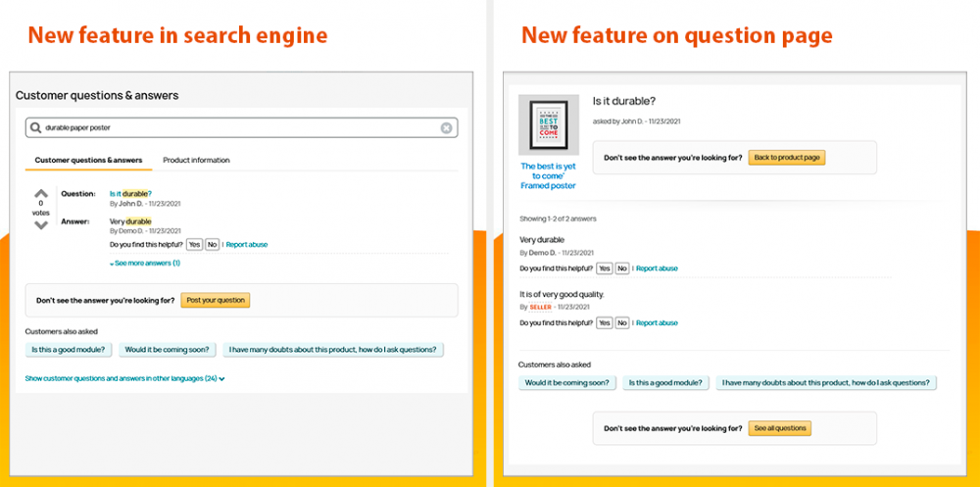Click the 'See all questions' button
Image resolution: width=980 pixels, height=487 pixels.
point(780,428)
